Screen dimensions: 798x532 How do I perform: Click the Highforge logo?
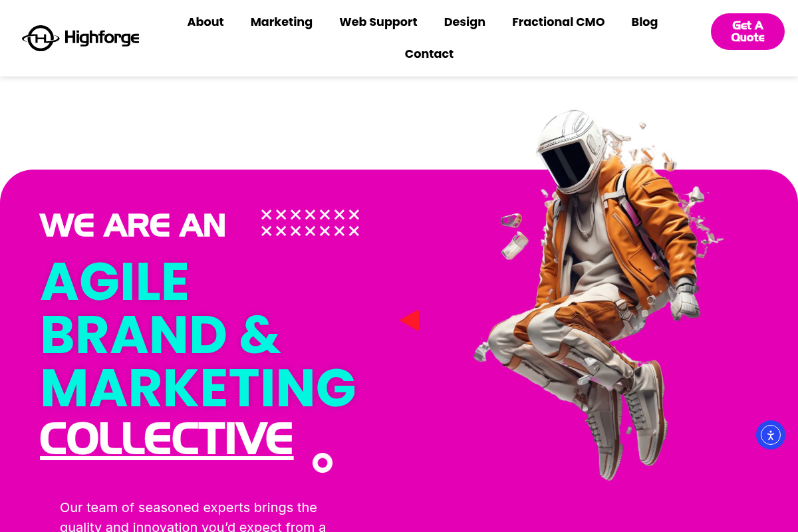click(x=80, y=38)
